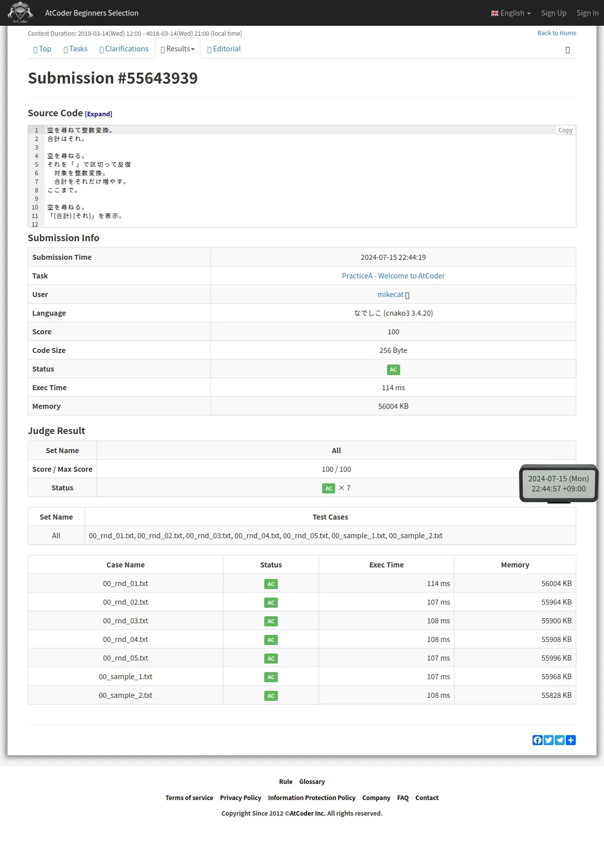Open Information Protection Policy link
Viewport: 604px width, 868px height.
click(312, 798)
